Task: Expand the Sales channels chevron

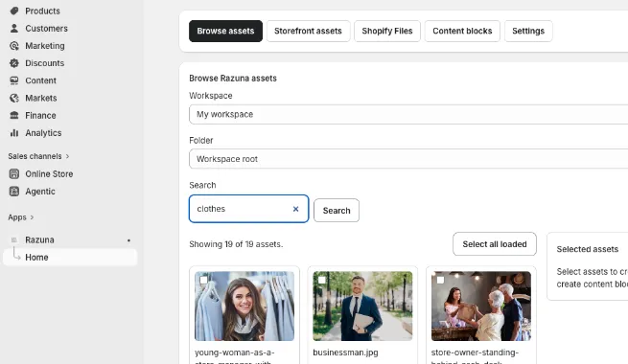Action: [67, 156]
